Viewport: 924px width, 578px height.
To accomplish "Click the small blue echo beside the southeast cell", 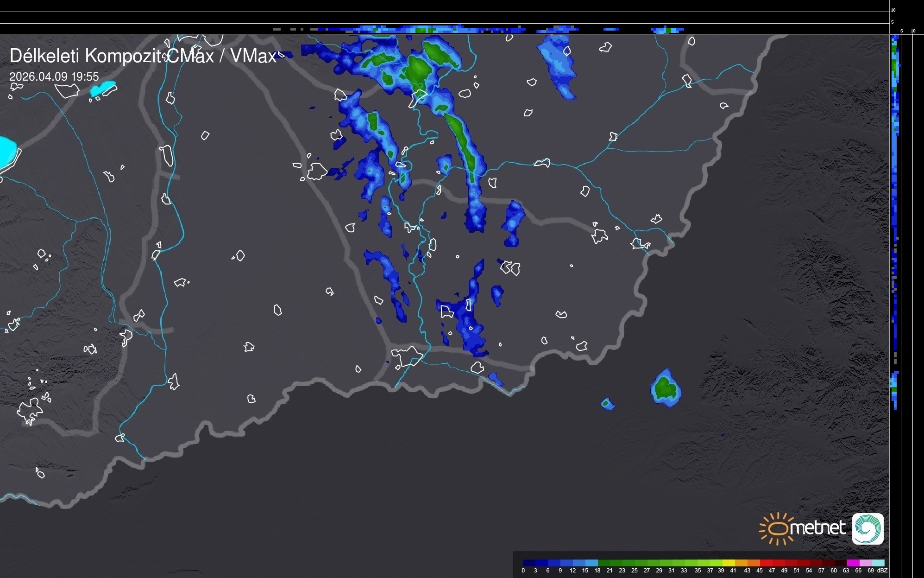I will click(x=608, y=404).
